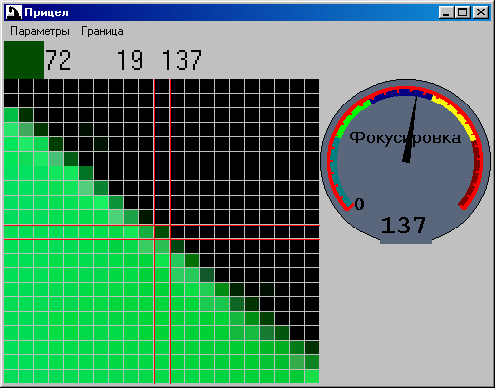The width and height of the screenshot is (495, 388).
Task: Click the "19" value readout
Action: click(130, 60)
